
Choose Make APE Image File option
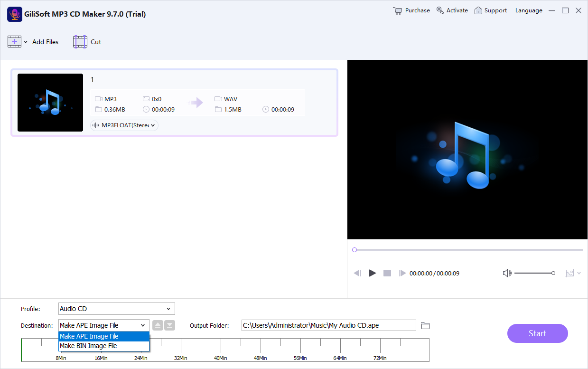point(104,336)
